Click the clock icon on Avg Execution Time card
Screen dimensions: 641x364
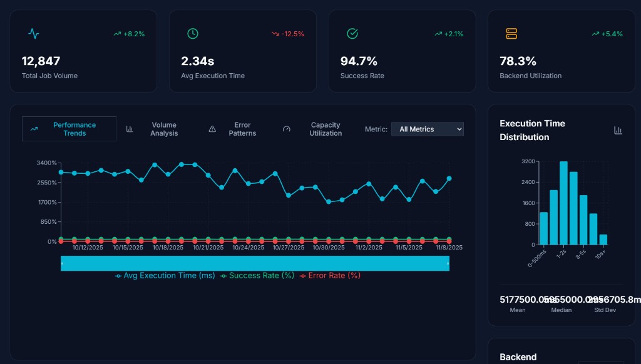coord(193,34)
